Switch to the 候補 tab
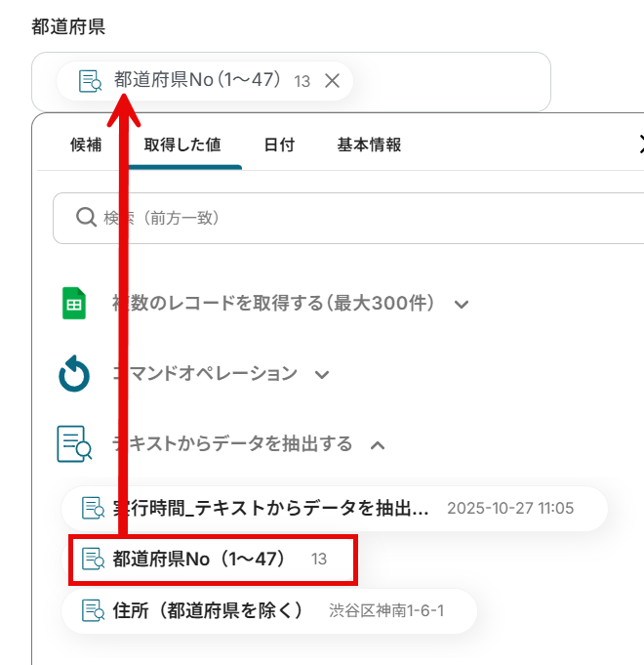 (86, 145)
